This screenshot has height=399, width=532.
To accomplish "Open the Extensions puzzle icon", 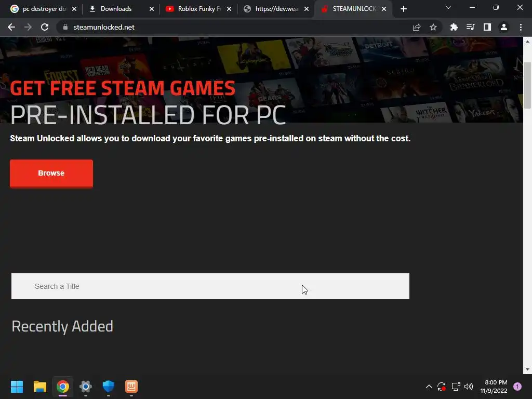I will 454,27.
